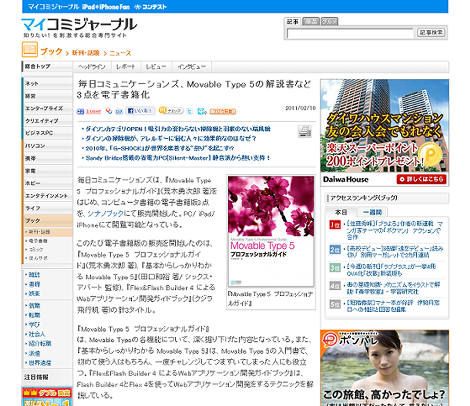The image size is (470, 406).
Task: Open the パソコン sidebar category
Action: click(x=47, y=146)
